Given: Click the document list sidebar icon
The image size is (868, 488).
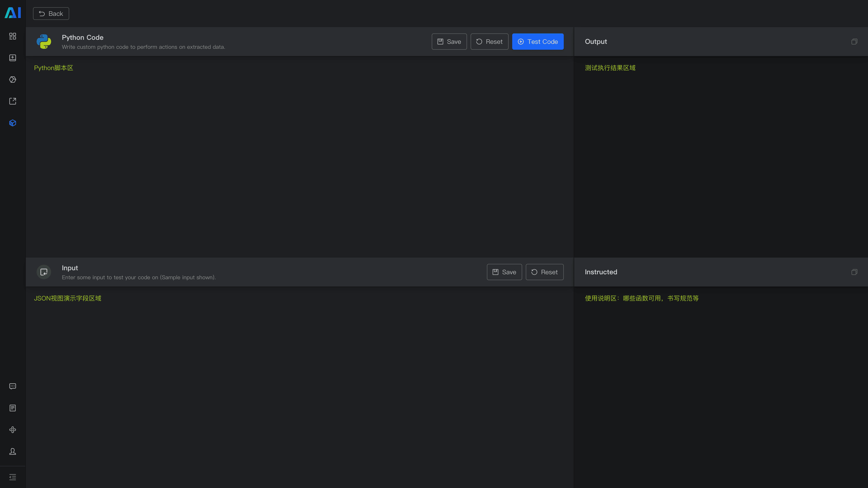Looking at the screenshot, I should (13, 408).
